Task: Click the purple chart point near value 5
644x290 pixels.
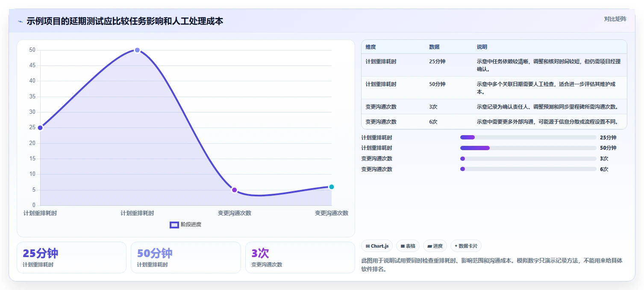Action: (234, 190)
